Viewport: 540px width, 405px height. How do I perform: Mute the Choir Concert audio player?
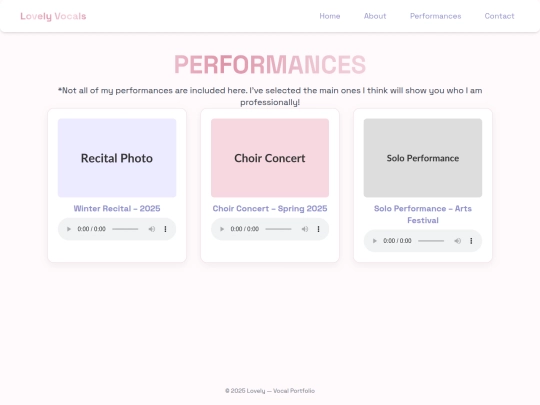point(305,229)
